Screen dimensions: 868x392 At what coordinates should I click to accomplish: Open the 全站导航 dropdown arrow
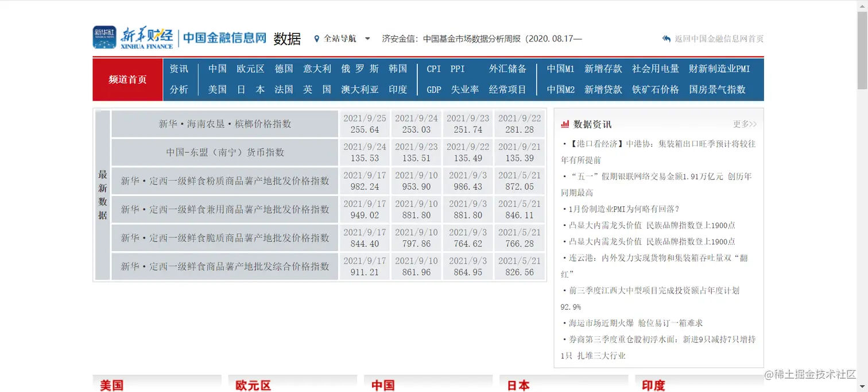(x=367, y=39)
